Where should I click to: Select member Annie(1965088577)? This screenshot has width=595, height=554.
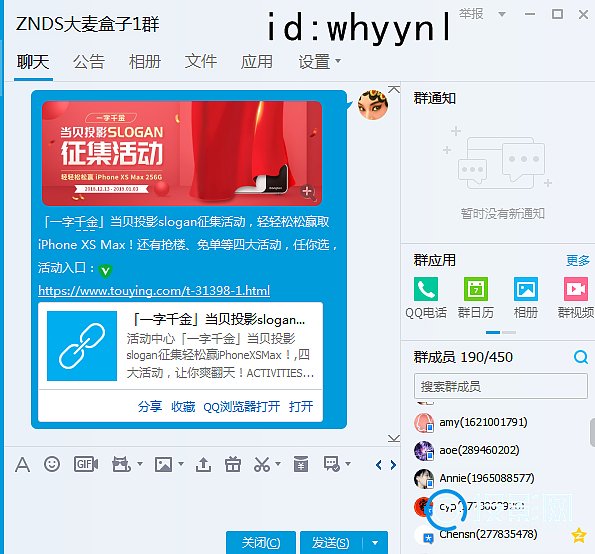pos(486,478)
